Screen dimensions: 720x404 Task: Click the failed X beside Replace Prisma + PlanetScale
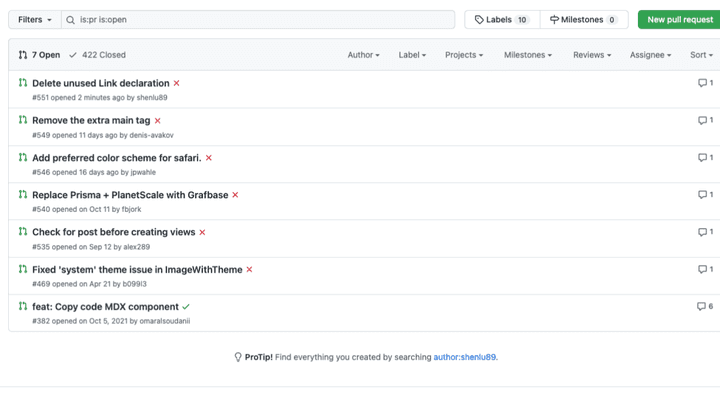(236, 195)
